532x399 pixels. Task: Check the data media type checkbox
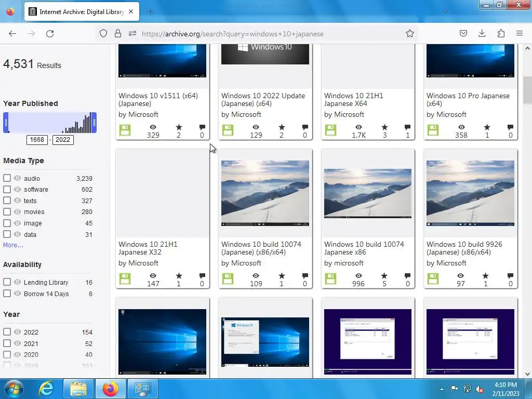[7, 234]
